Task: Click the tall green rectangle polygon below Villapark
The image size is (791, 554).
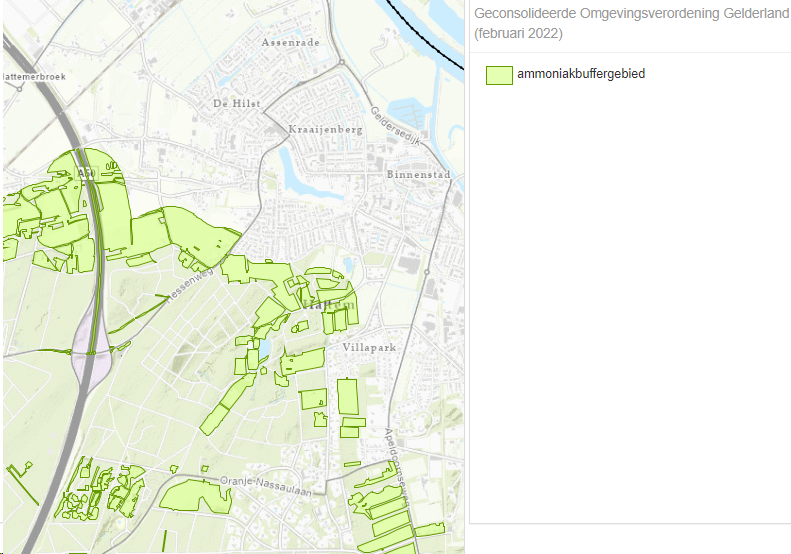Action: tap(347, 396)
